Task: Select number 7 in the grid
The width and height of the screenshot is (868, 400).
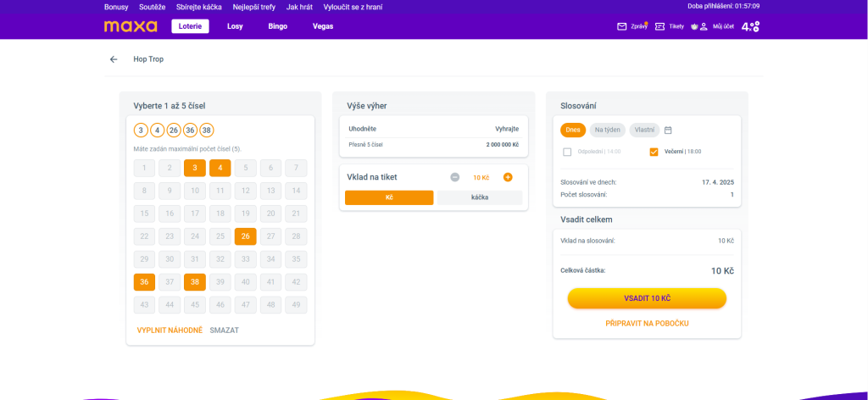Action: (x=296, y=168)
